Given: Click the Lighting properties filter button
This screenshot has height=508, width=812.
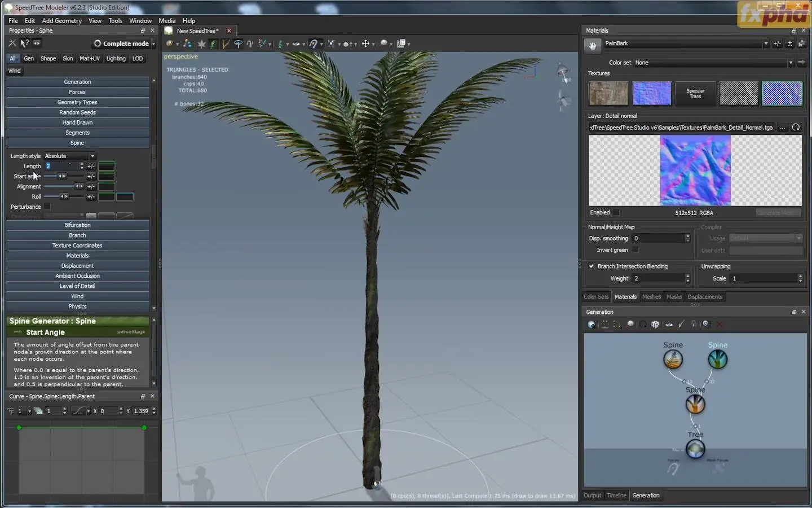Looking at the screenshot, I should coord(116,59).
